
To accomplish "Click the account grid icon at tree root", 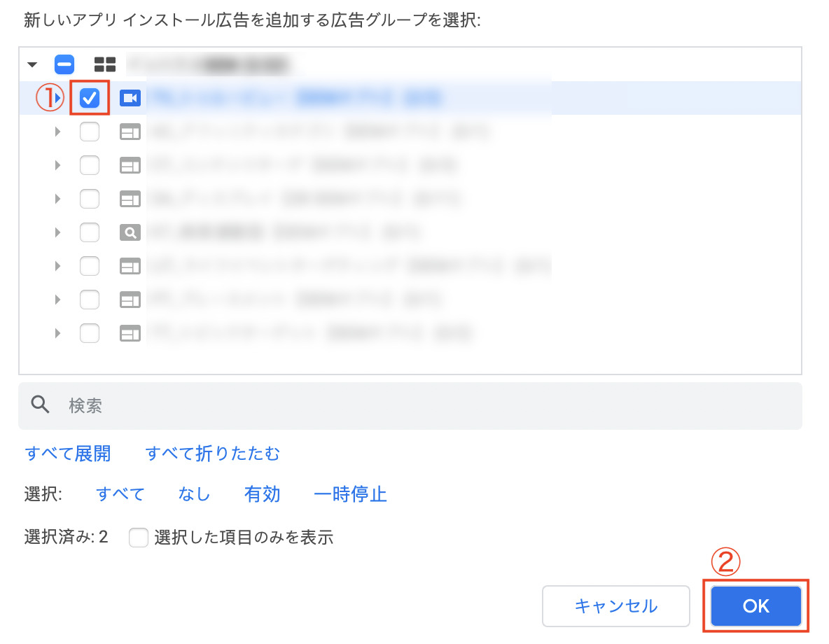I will point(105,65).
